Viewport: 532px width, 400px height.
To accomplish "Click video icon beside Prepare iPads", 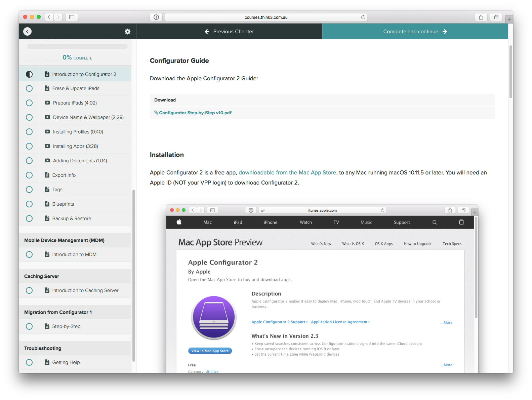I will (x=47, y=103).
